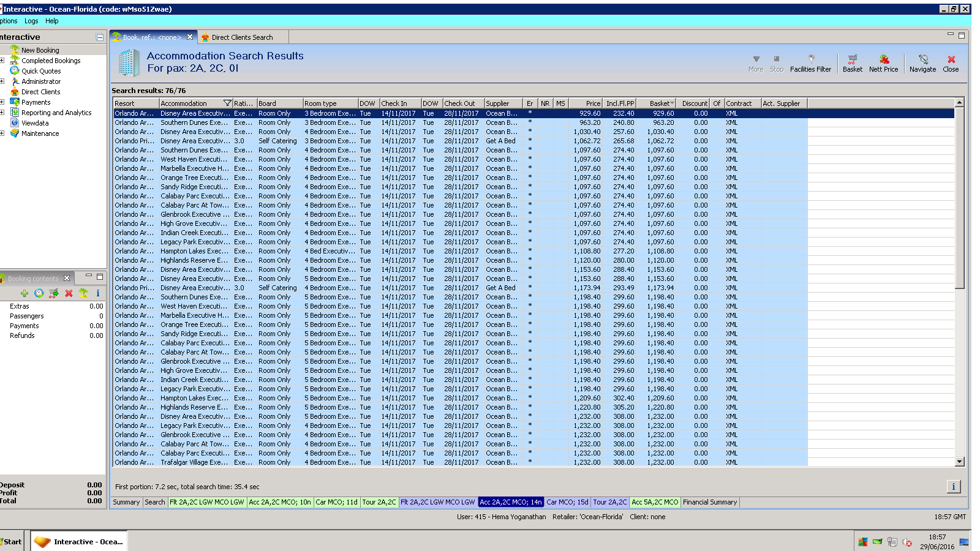Click the results scrollbar down arrow
980x551 pixels.
coord(959,462)
